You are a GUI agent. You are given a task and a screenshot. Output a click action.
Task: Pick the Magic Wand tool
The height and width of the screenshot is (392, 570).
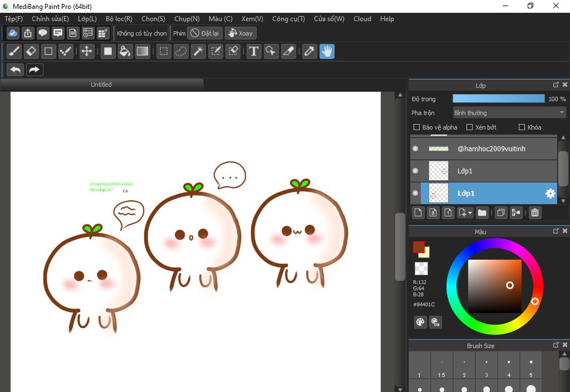[199, 51]
